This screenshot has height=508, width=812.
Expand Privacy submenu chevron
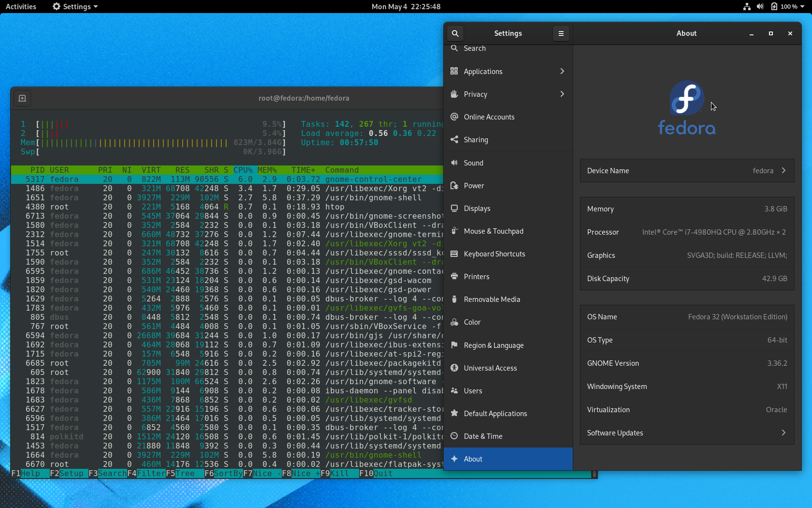point(562,94)
